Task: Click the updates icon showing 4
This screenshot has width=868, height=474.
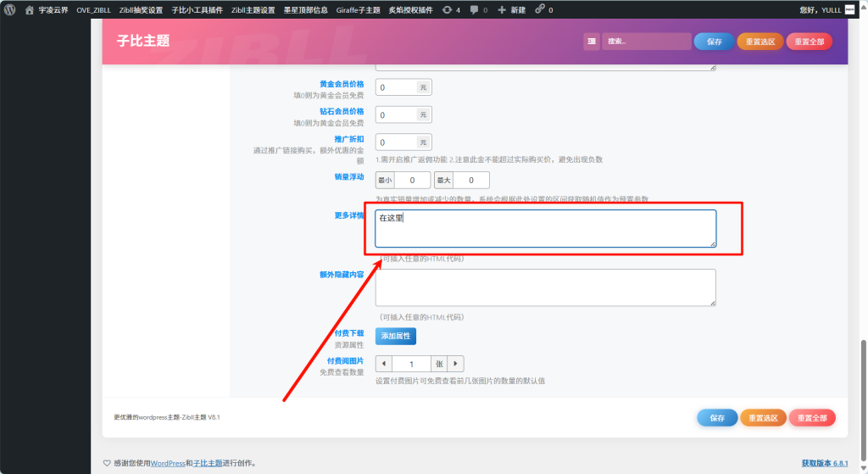Action: click(x=451, y=10)
